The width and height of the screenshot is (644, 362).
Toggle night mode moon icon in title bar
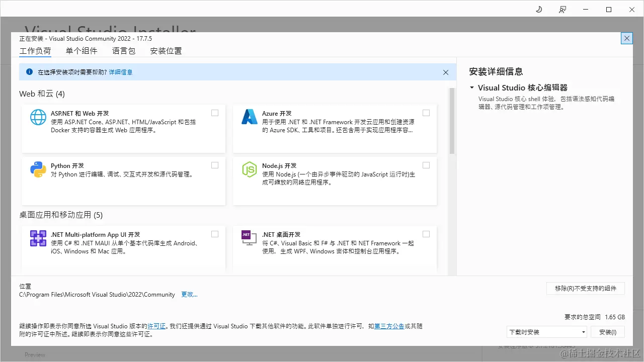[539, 10]
